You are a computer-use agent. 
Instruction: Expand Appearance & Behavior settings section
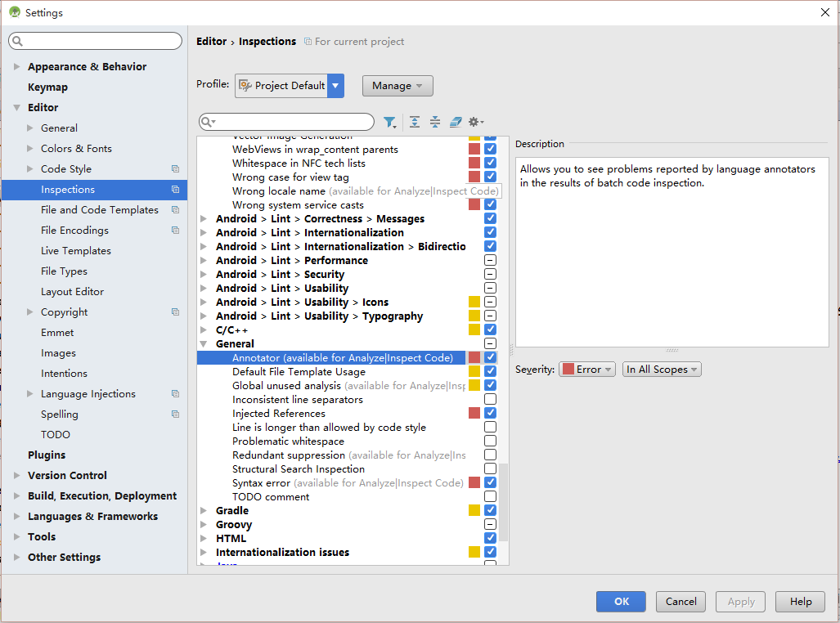point(16,66)
